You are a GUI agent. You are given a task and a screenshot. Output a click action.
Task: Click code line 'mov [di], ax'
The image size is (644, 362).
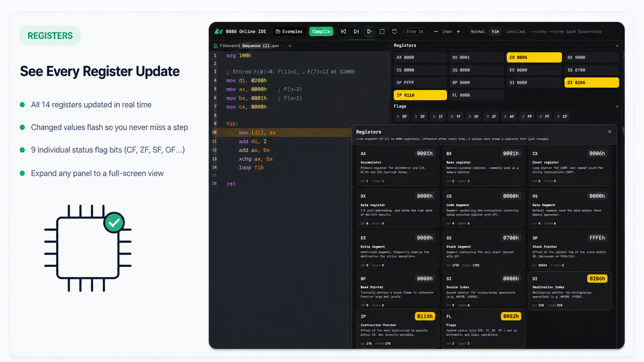tap(257, 132)
